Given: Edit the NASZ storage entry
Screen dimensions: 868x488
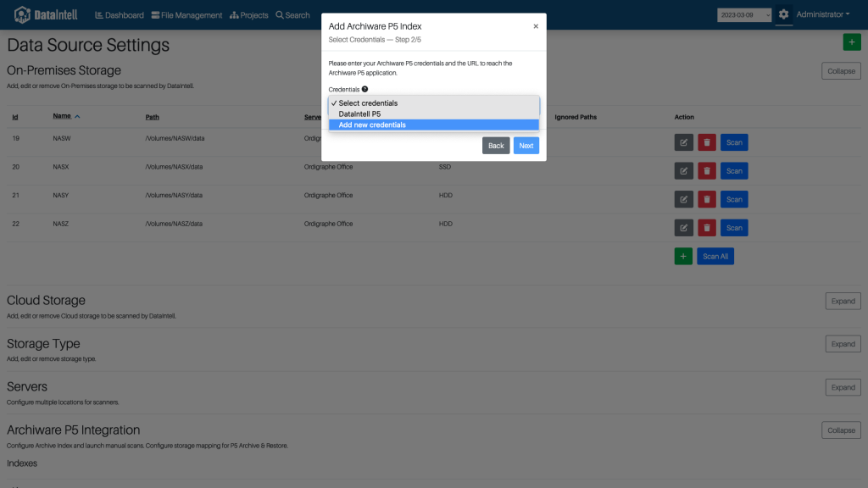Looking at the screenshot, I should tap(684, 228).
